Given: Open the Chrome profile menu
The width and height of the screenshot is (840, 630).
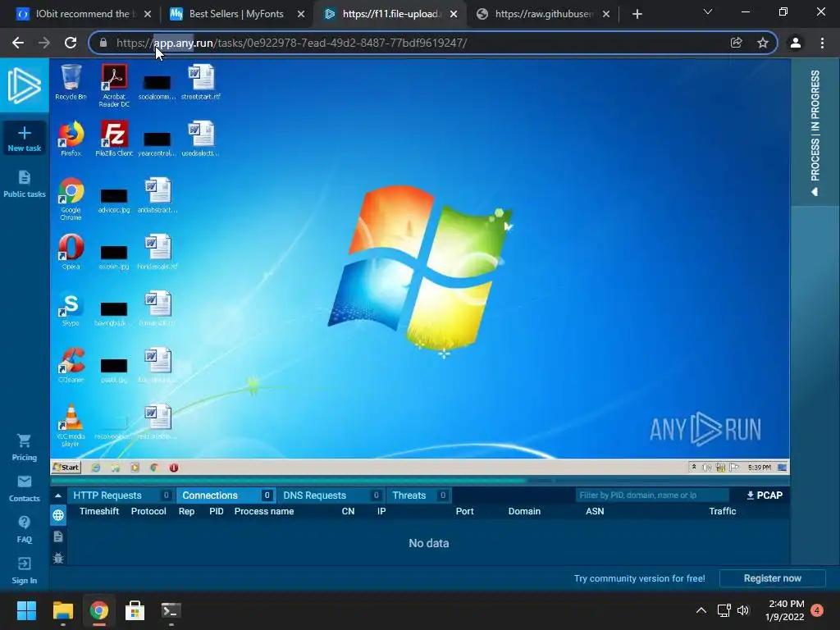Looking at the screenshot, I should (x=796, y=43).
